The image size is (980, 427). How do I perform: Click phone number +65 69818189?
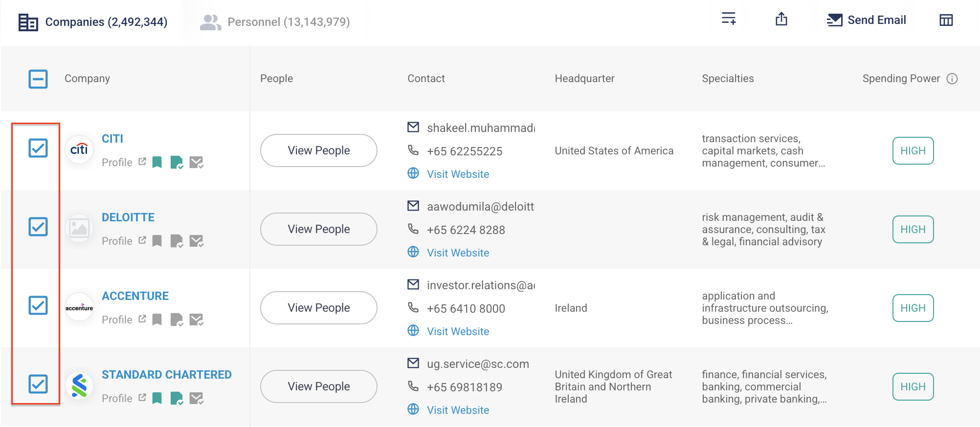465,387
